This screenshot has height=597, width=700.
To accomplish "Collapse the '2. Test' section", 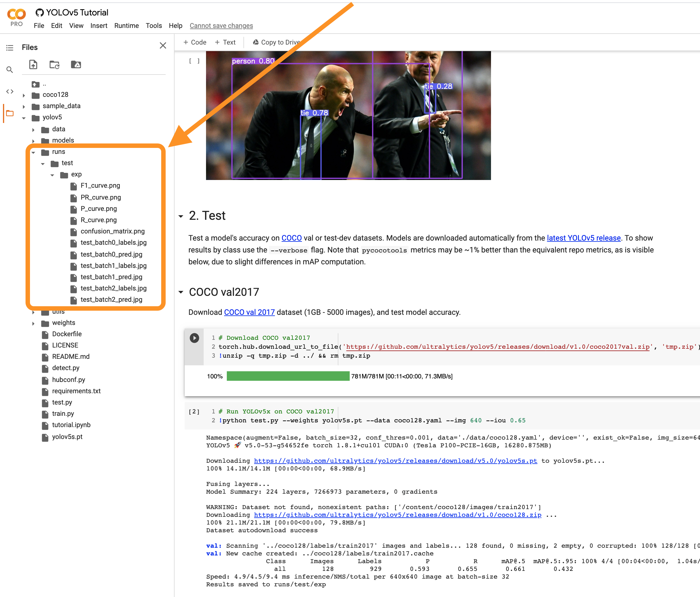I will pyautogui.click(x=181, y=216).
